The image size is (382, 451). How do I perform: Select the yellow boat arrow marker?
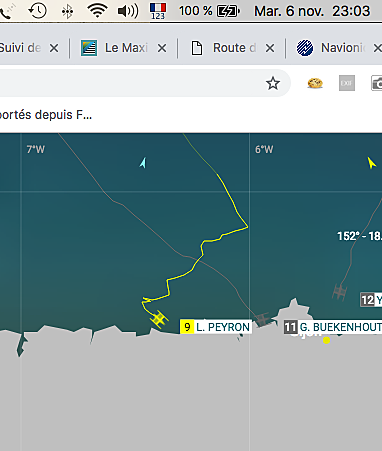tap(371, 163)
